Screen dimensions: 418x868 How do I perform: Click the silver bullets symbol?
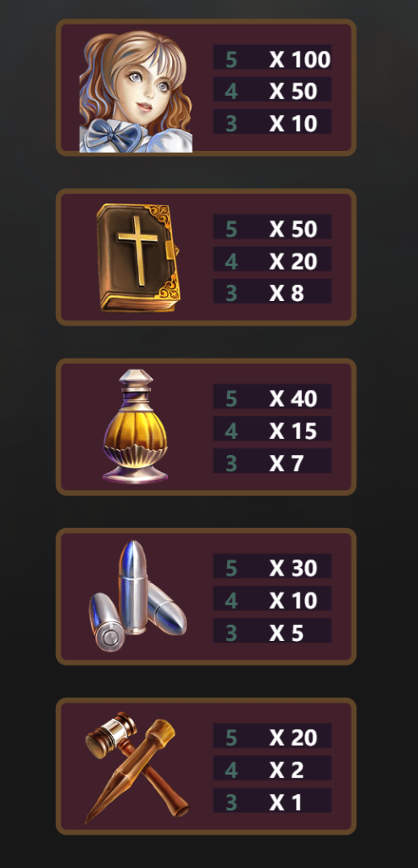click(137, 596)
